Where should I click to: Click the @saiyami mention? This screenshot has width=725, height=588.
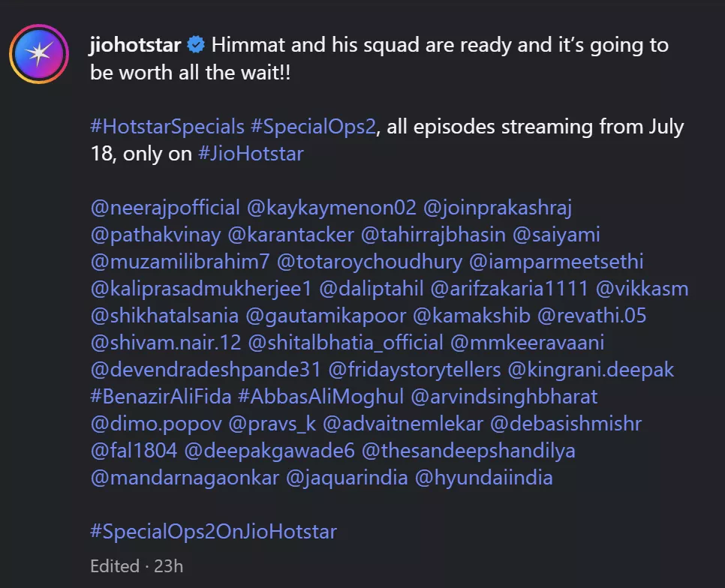[556, 235]
